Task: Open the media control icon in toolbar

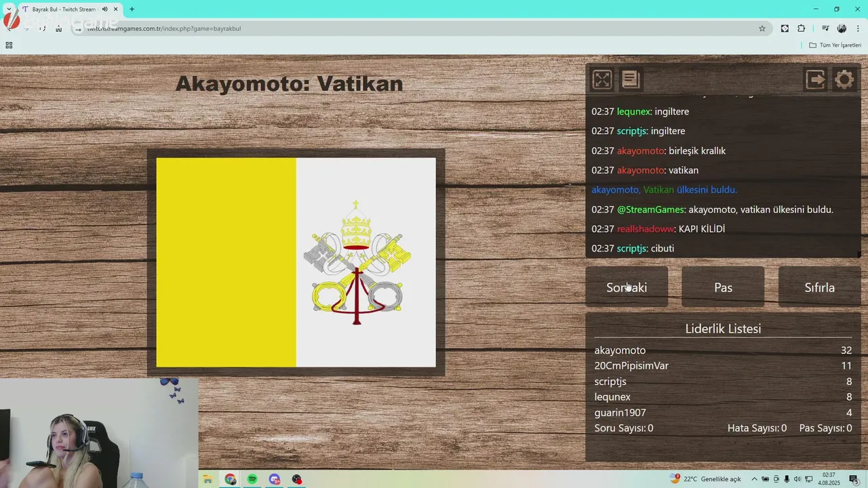Action: [825, 28]
